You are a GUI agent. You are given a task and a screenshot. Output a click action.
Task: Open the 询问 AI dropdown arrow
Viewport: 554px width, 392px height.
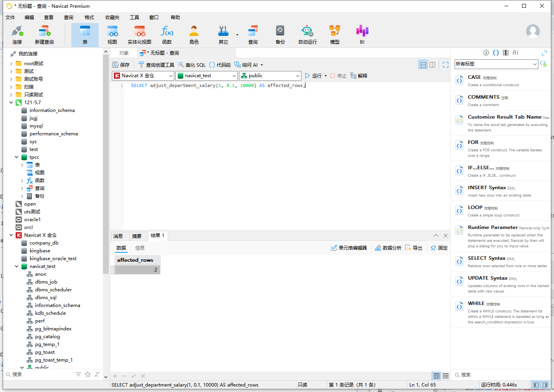tap(262, 65)
